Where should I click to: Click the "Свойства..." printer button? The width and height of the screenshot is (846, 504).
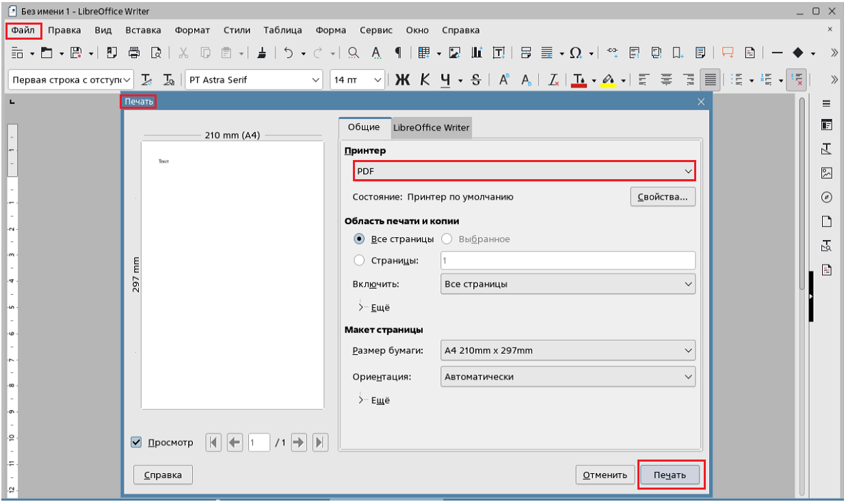pyautogui.click(x=663, y=197)
